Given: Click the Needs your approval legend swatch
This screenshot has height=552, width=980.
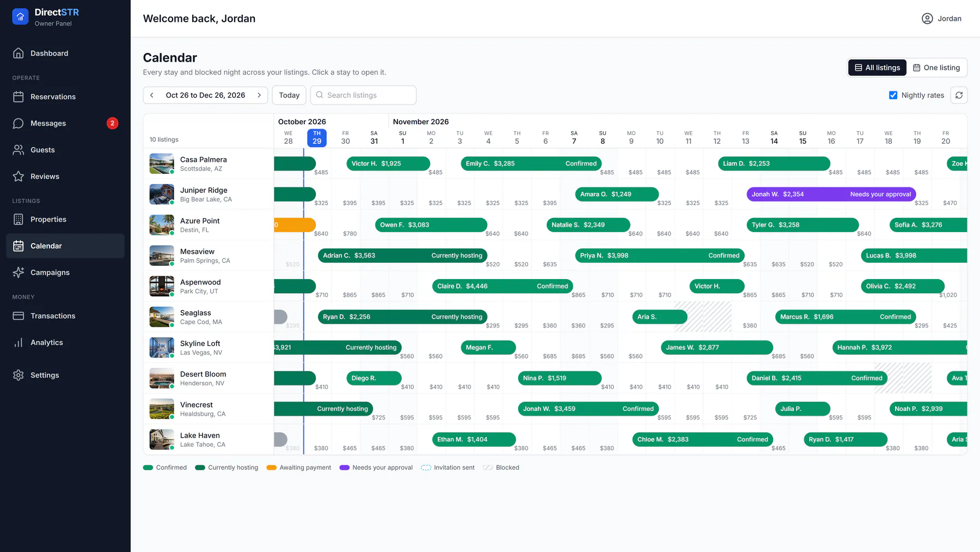Looking at the screenshot, I should (344, 468).
